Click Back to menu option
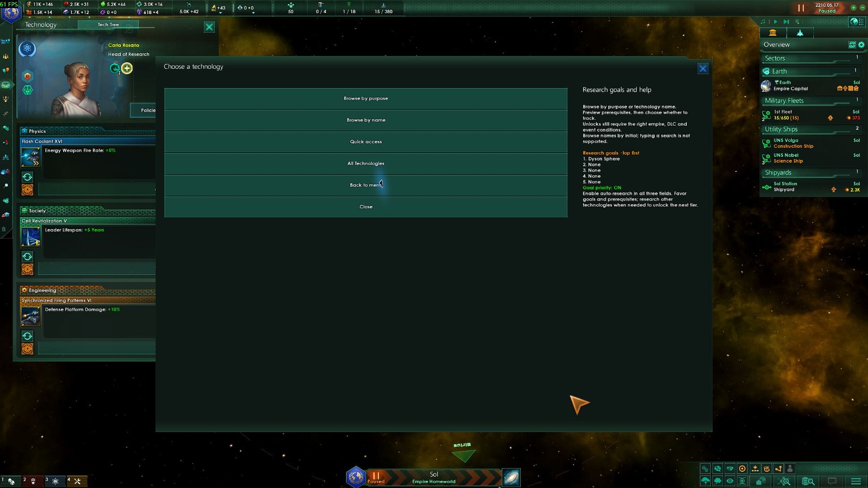 pyautogui.click(x=366, y=185)
